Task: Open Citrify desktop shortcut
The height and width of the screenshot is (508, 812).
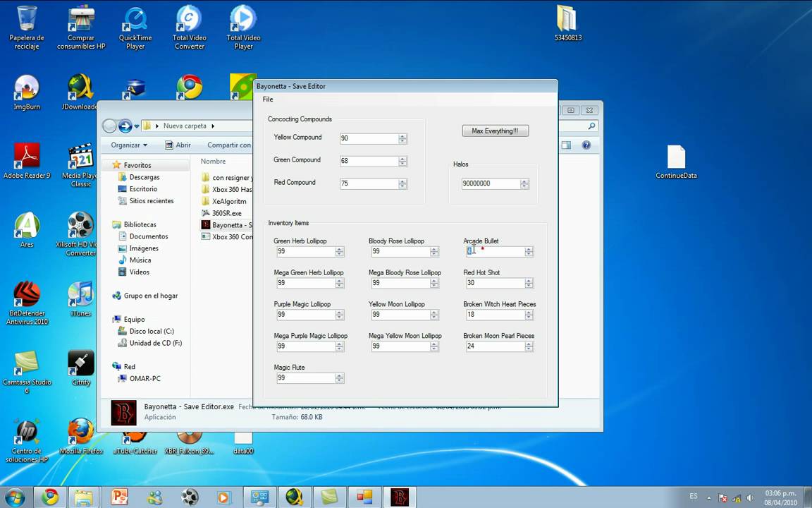Action: click(x=81, y=368)
